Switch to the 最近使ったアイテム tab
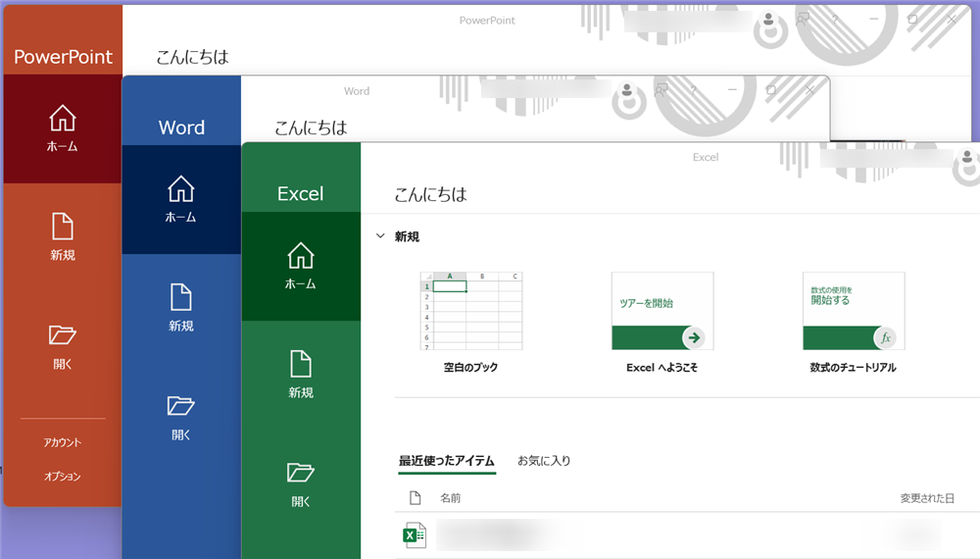980x559 pixels. (446, 461)
